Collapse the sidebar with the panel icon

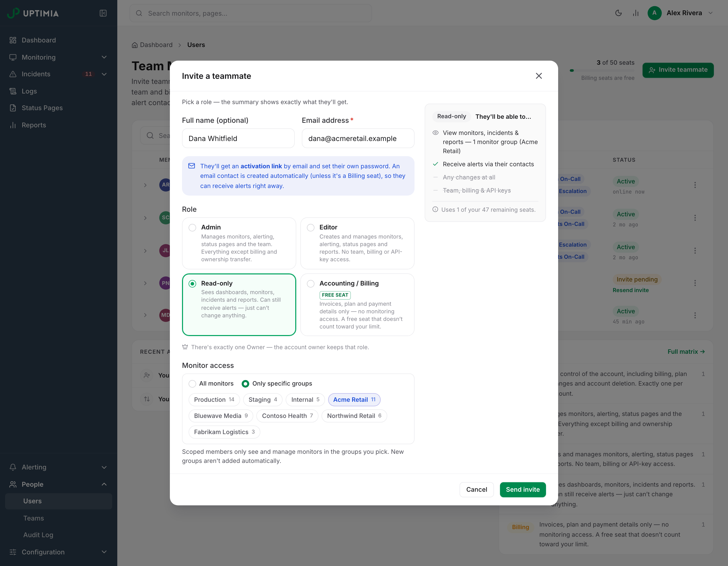(103, 13)
